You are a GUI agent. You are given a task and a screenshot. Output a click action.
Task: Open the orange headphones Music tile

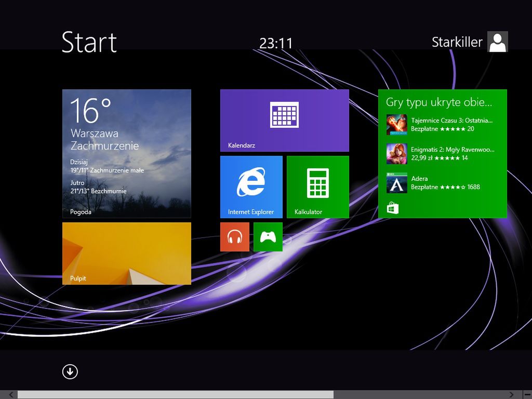coord(235,237)
